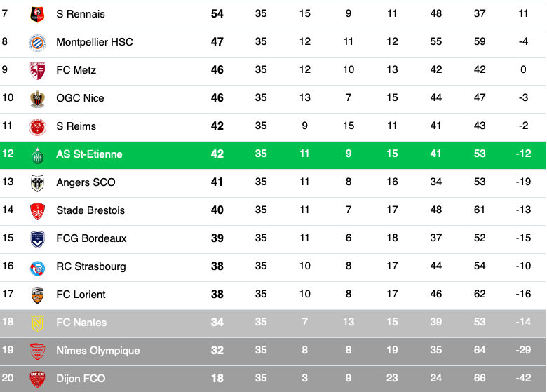The image size is (547, 392).
Task: Click AS St-Etienne's green crest
Action: 37,156
